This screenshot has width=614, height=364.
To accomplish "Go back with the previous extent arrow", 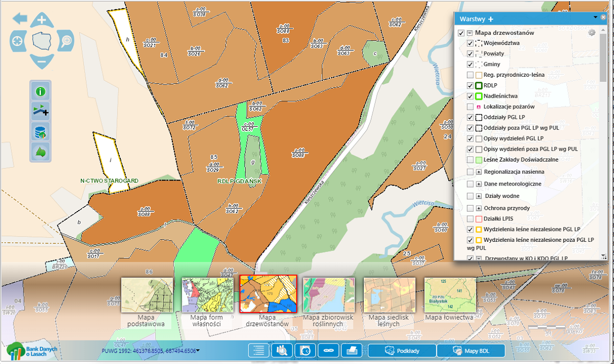I will (20, 19).
